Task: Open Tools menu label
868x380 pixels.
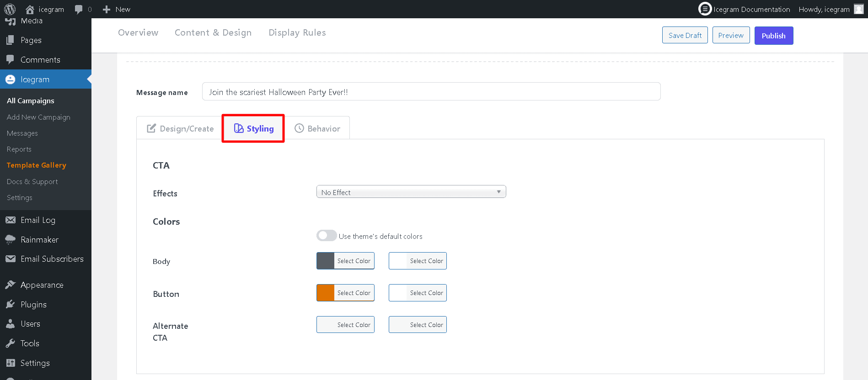Action: 30,343
